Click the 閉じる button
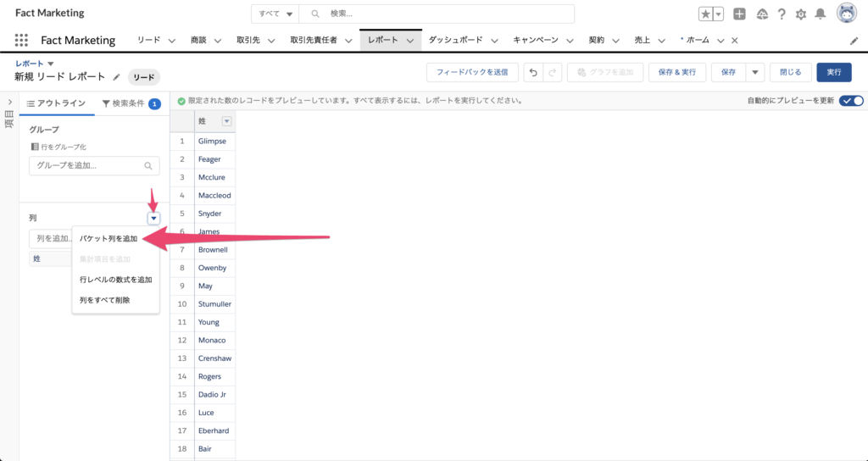868x461 pixels. (x=791, y=73)
